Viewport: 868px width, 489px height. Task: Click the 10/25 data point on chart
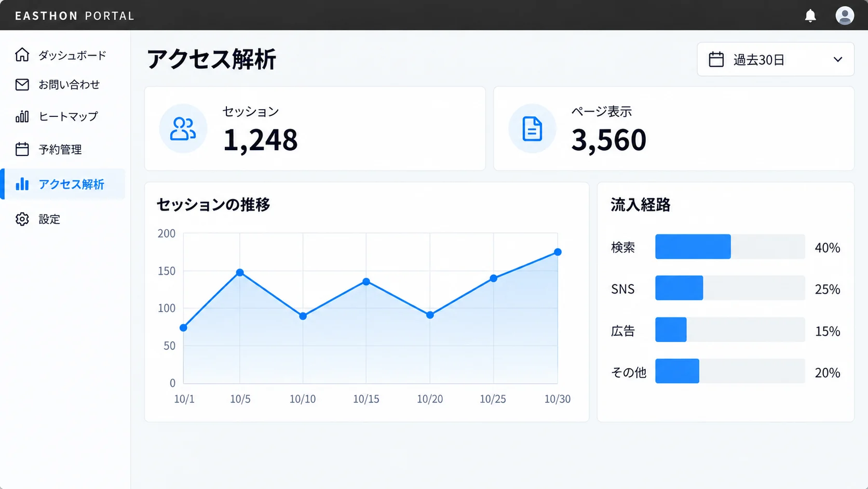[x=494, y=279]
